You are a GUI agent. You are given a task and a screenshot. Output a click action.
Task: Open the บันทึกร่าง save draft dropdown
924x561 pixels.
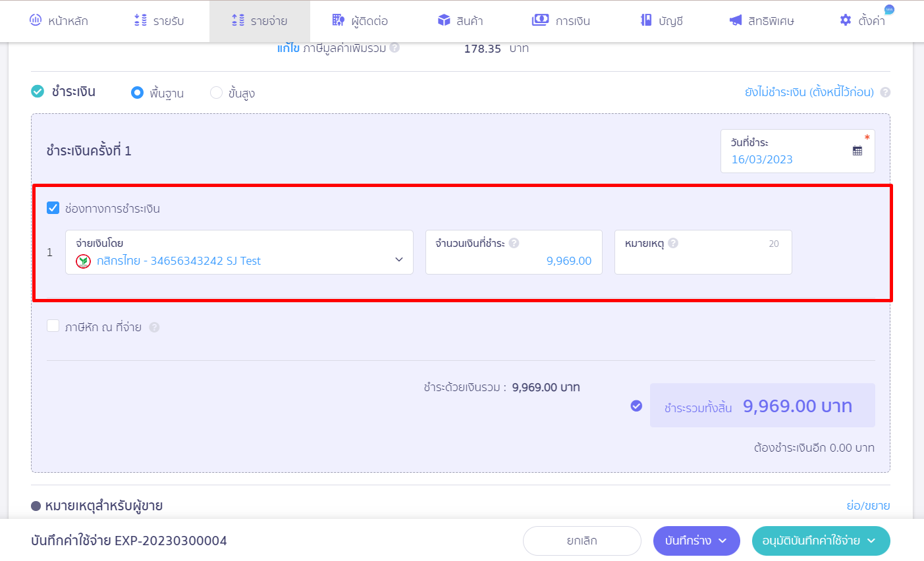click(697, 541)
